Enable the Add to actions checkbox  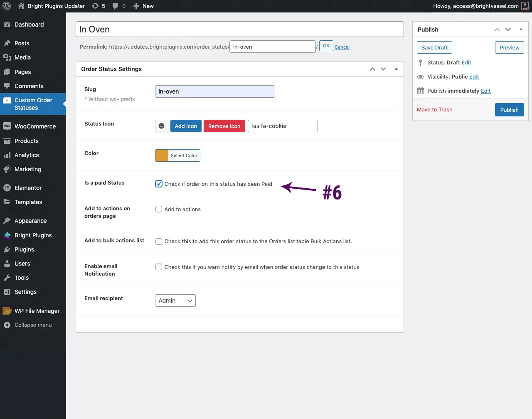[x=158, y=209]
